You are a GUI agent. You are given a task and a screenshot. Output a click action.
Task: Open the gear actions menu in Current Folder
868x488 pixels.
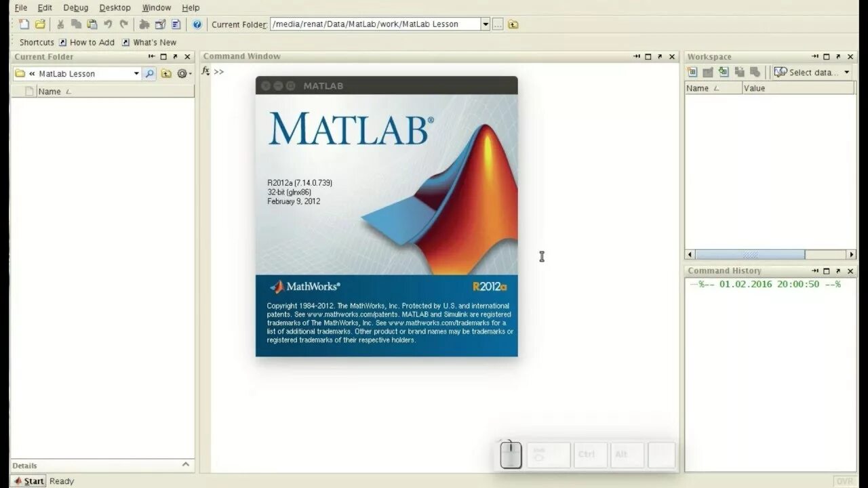183,73
